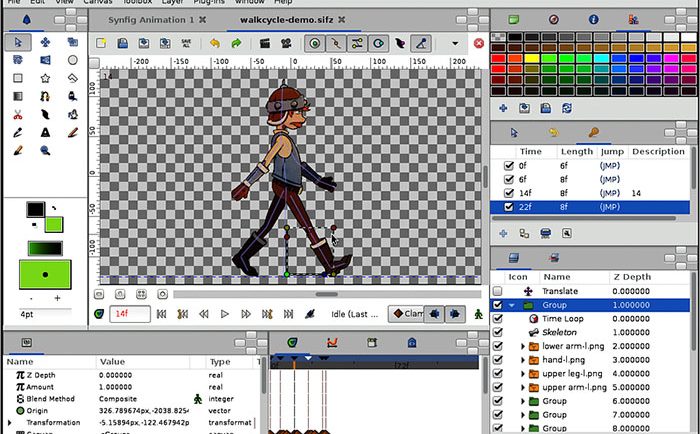The image size is (700, 434).
Task: Select the Transform tool in toolbox
Action: click(x=19, y=42)
